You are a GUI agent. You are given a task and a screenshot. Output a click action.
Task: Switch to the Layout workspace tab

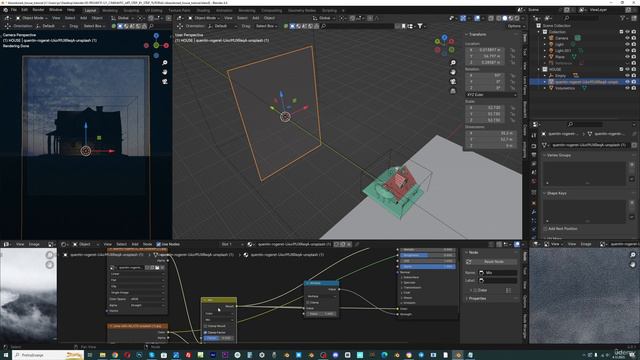[x=90, y=10]
